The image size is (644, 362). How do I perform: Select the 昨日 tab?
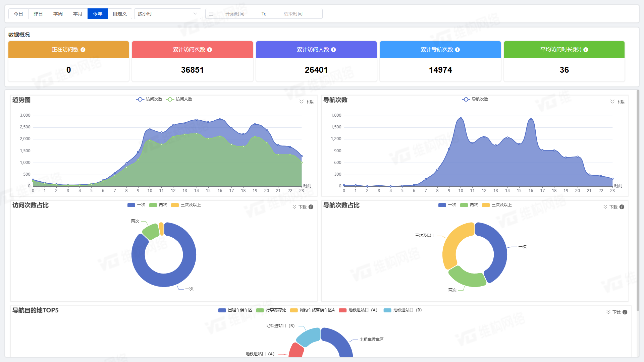(38, 14)
